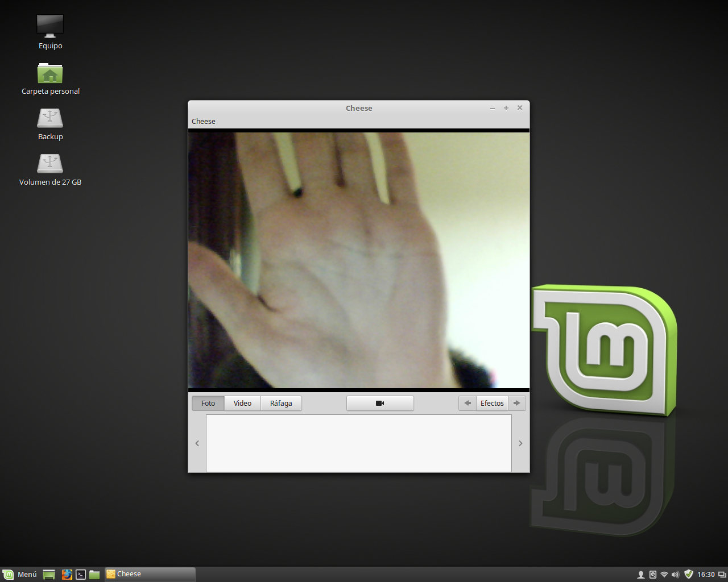The image size is (728, 582).
Task: Open the file manager panel launcher
Action: coord(94,575)
